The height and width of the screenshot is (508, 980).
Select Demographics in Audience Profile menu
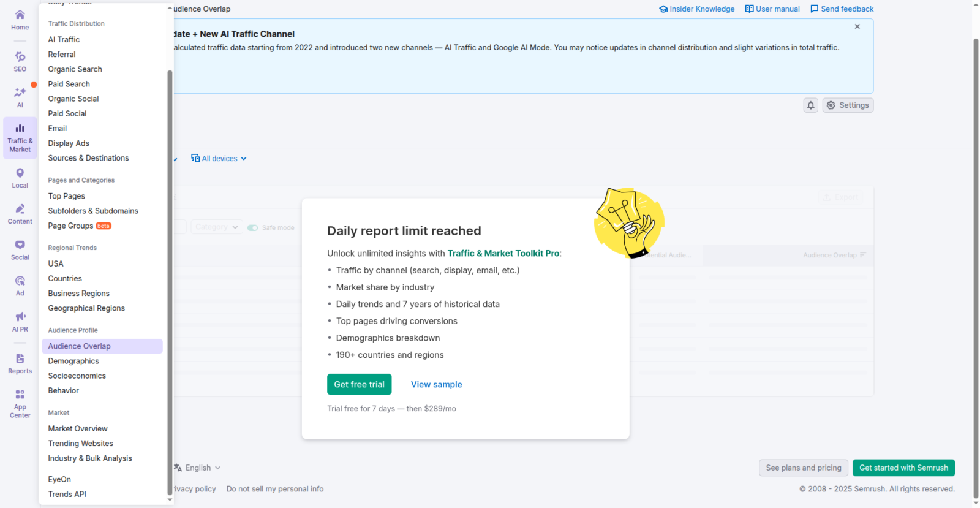(x=73, y=361)
